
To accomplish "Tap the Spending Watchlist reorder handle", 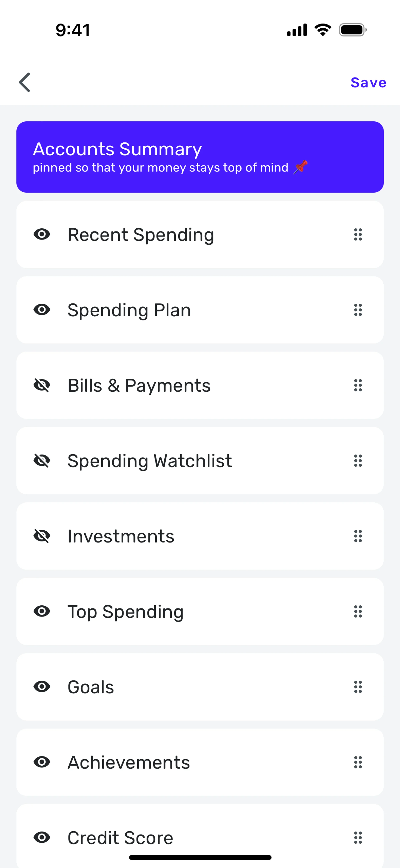I will click(x=358, y=461).
